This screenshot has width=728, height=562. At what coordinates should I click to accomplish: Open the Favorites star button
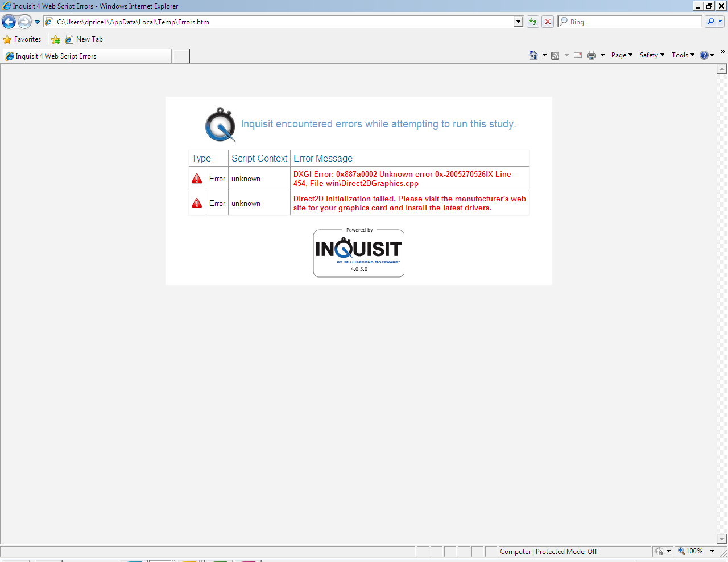click(x=22, y=39)
